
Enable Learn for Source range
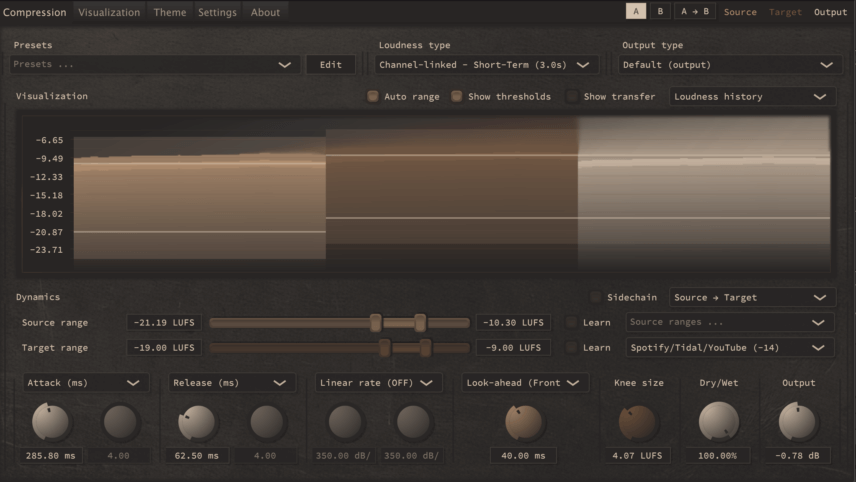click(571, 323)
